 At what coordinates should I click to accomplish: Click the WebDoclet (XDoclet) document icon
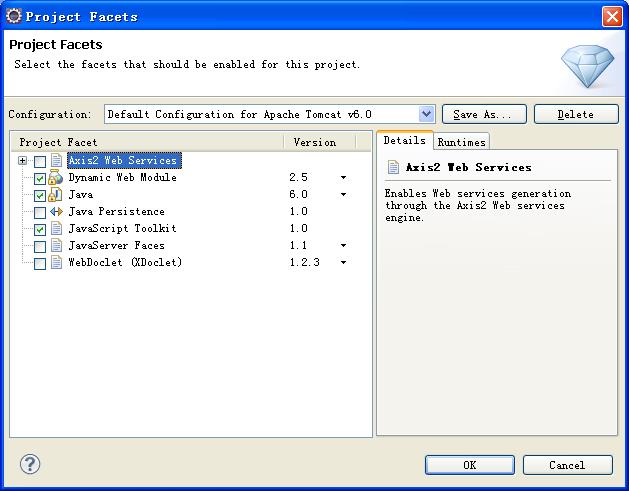click(x=56, y=262)
